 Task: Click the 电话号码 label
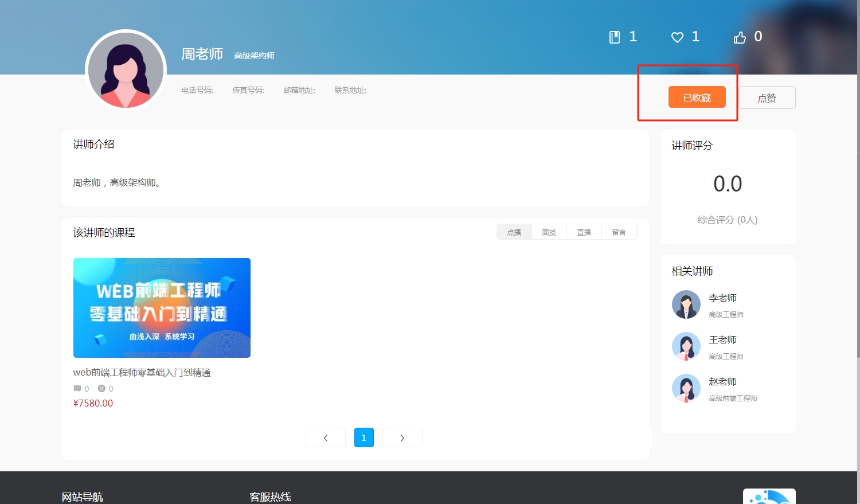[197, 90]
